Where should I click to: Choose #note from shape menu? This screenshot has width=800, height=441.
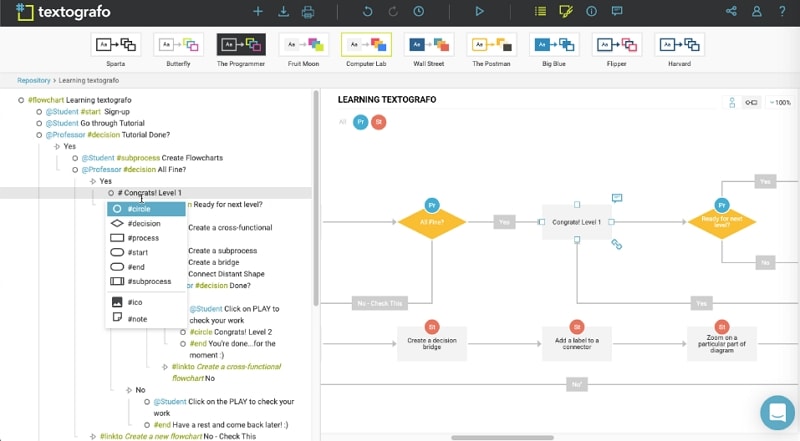pyautogui.click(x=146, y=318)
